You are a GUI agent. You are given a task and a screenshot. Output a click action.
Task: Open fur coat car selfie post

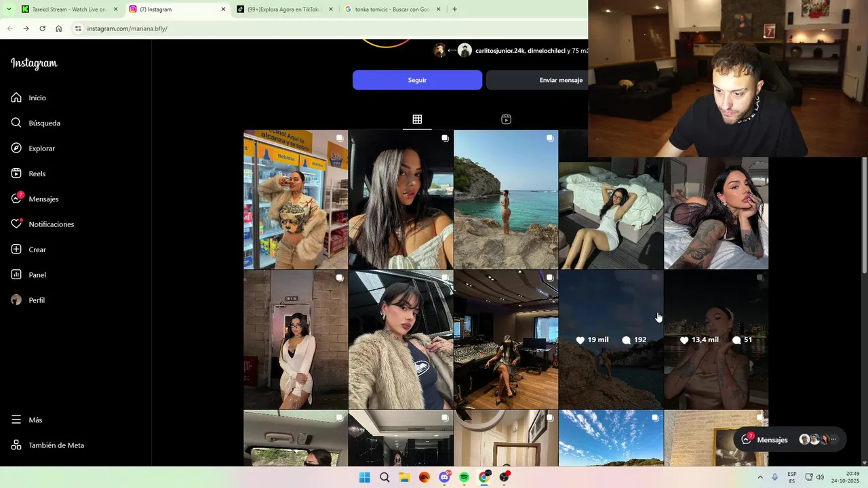pos(401,340)
